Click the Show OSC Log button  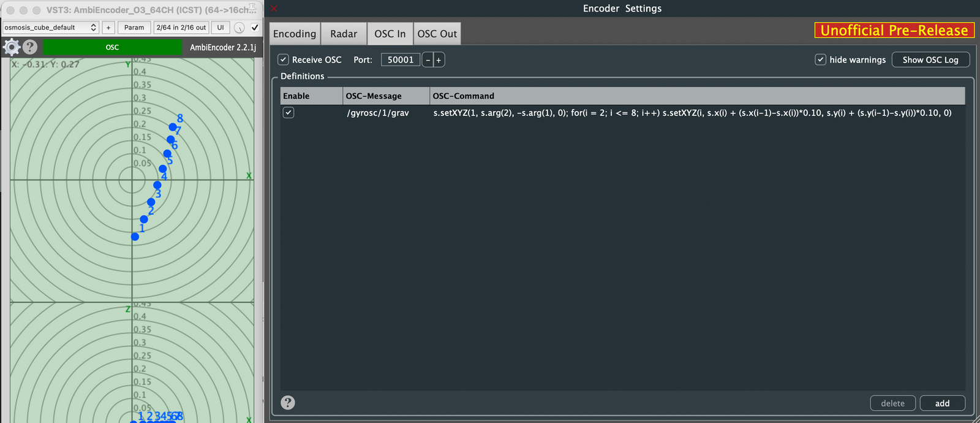930,59
